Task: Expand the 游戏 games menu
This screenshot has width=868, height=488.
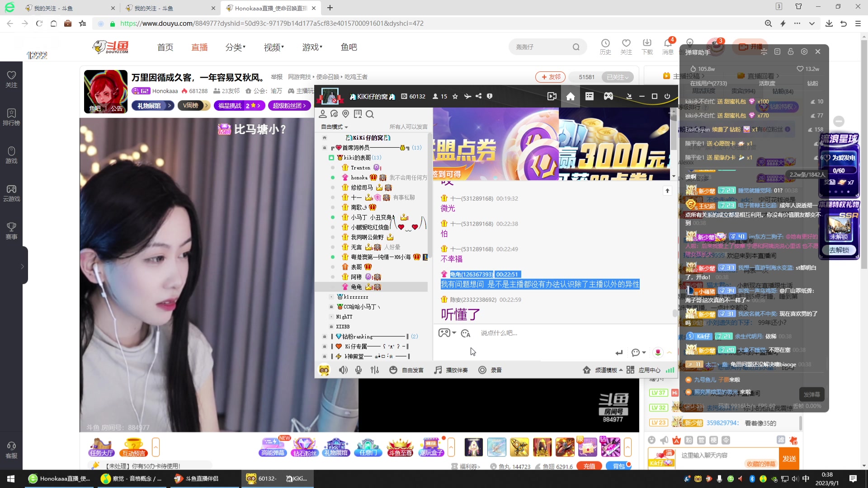Action: coord(312,47)
